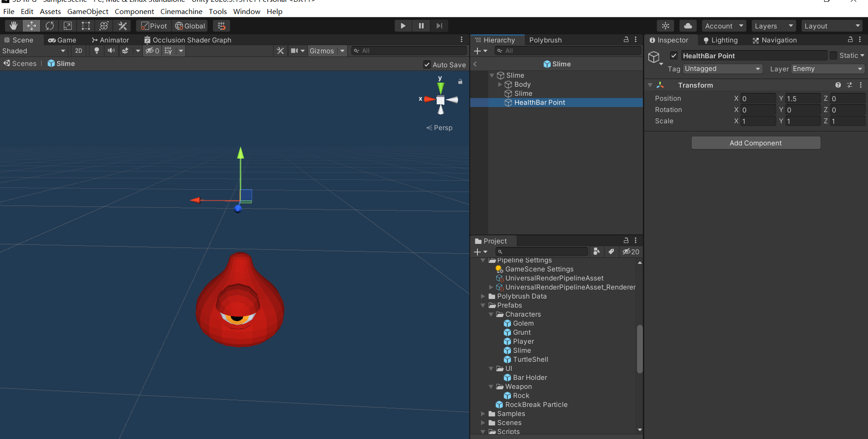Open the GameObject menu
The width and height of the screenshot is (868, 439).
click(x=88, y=11)
